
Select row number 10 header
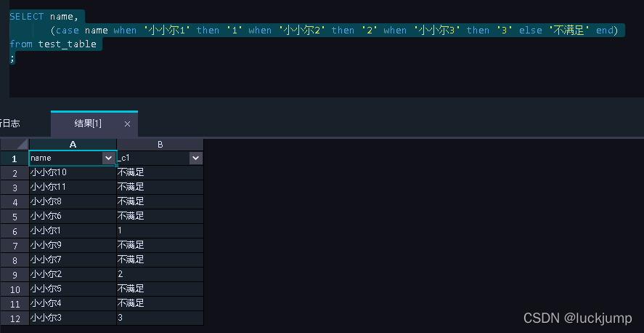[15, 289]
